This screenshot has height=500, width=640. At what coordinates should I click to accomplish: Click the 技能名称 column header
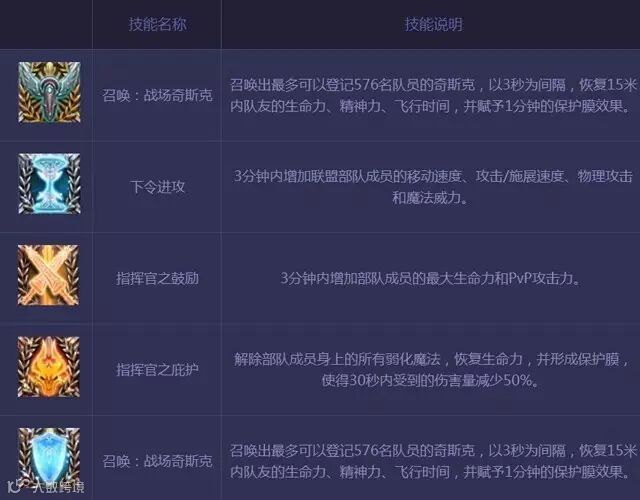pos(158,24)
